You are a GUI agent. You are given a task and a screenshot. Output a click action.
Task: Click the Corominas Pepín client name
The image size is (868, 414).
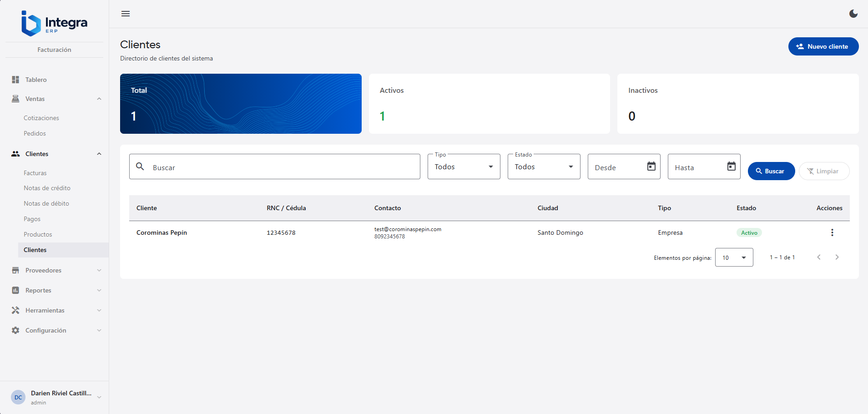coord(161,232)
